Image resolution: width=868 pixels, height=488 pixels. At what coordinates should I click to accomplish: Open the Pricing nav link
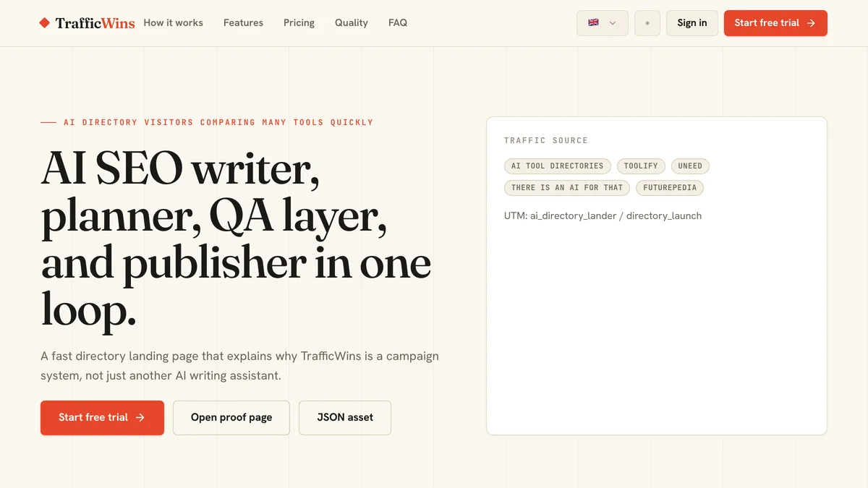coord(299,23)
